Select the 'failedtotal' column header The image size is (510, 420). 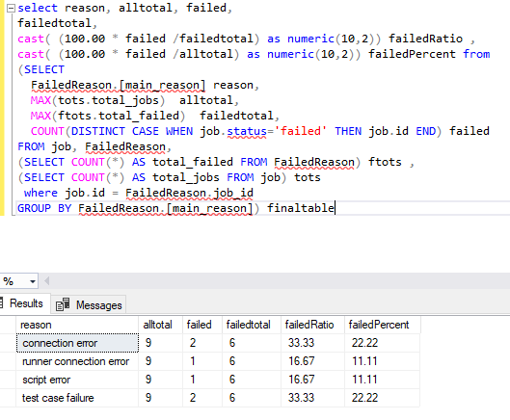[x=252, y=325]
